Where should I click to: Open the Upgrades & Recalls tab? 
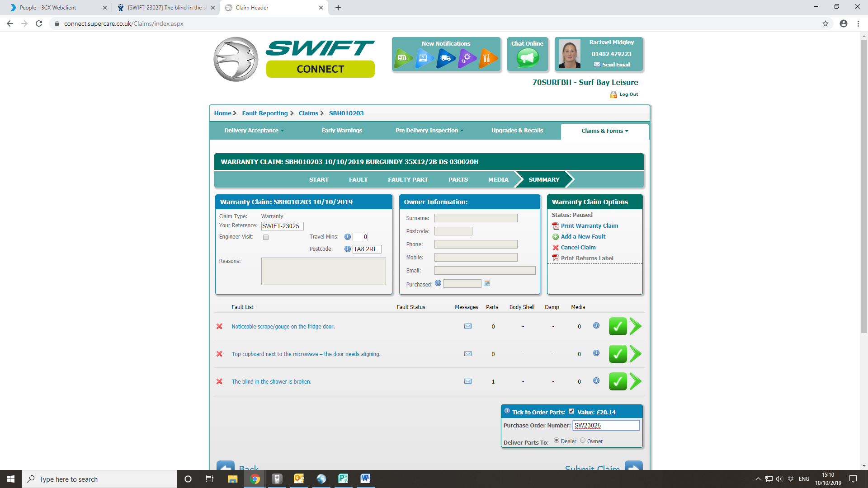click(517, 131)
